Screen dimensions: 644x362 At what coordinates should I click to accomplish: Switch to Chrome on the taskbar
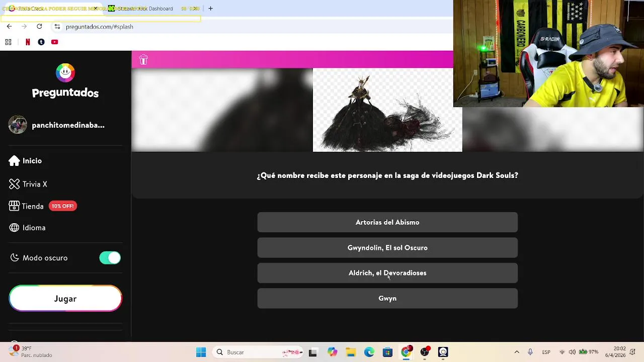(x=406, y=352)
